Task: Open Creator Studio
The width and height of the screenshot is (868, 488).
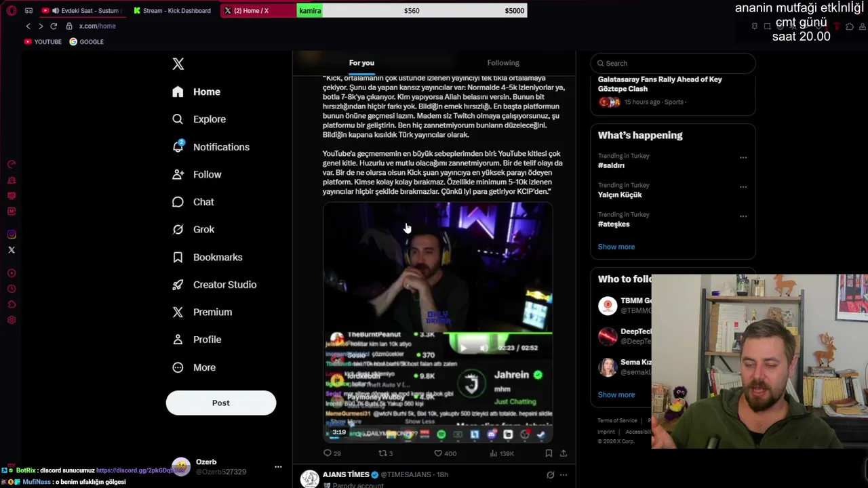Action: pos(214,285)
